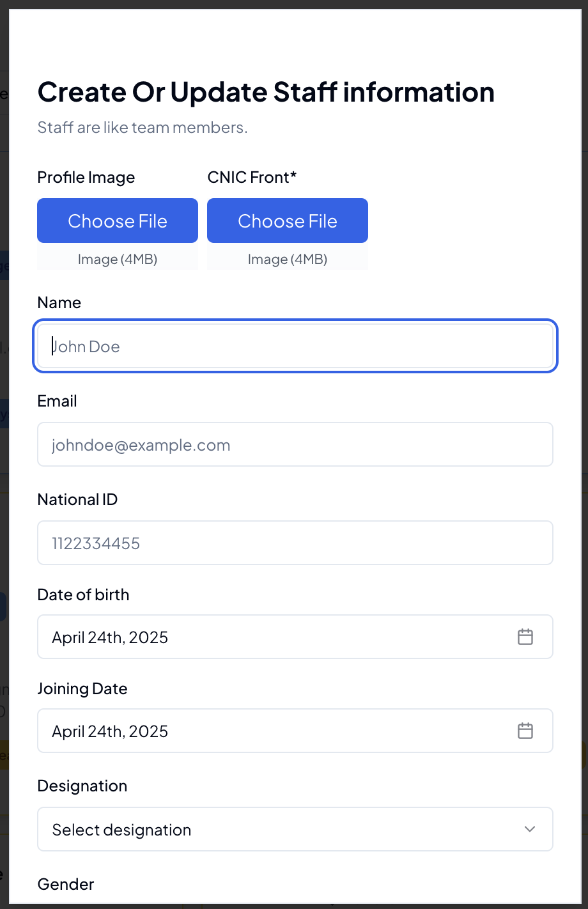Click the calendar icon in Joining Date

(525, 731)
